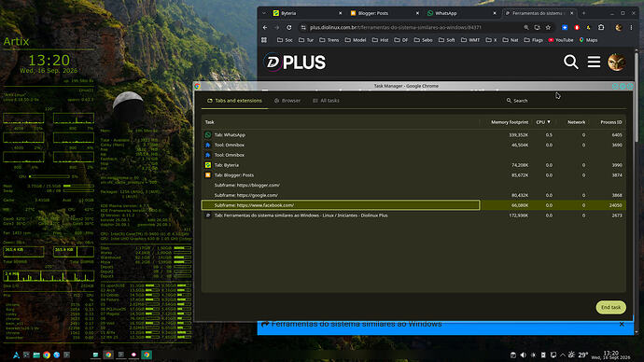Open the Flags bookmarks folder
Viewport: 644px width, 362px height.
pos(533,40)
